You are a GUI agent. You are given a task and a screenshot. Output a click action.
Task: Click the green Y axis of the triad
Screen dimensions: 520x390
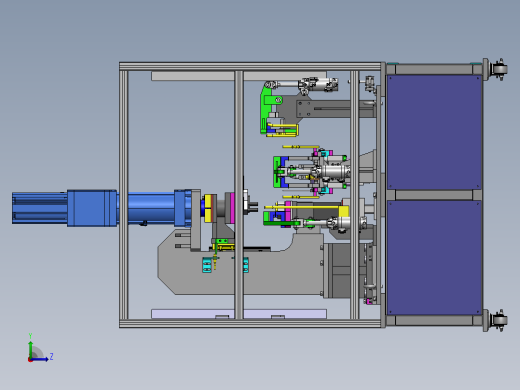click(30, 349)
